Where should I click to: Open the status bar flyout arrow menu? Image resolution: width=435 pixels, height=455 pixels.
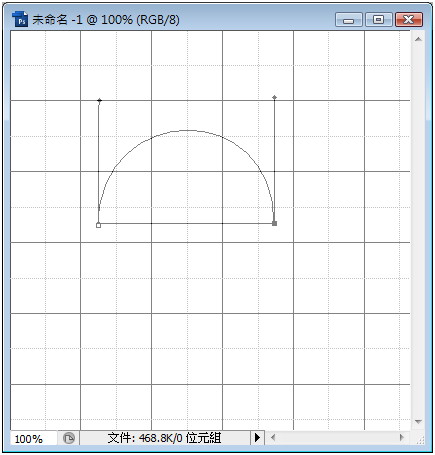257,437
